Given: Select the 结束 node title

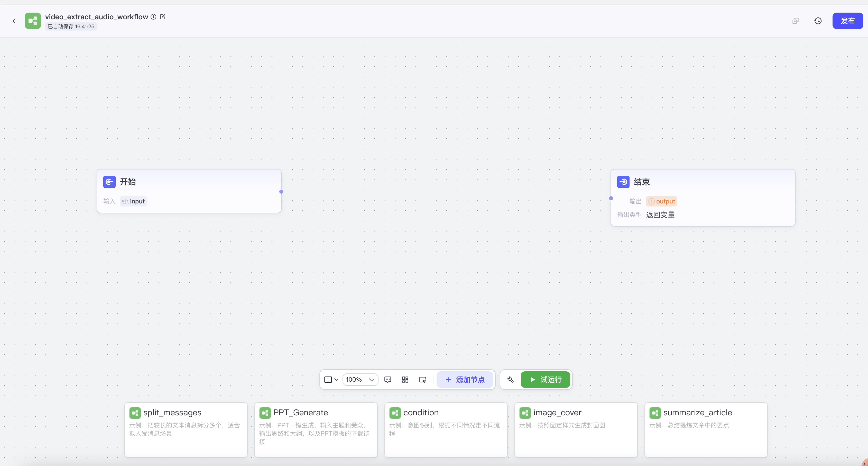Looking at the screenshot, I should [x=642, y=182].
